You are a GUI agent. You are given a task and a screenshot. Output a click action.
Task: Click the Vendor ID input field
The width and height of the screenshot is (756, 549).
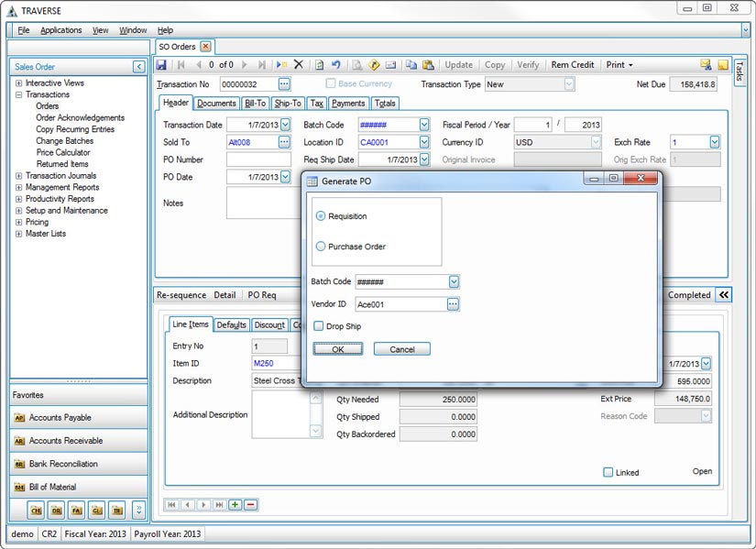[x=401, y=304]
